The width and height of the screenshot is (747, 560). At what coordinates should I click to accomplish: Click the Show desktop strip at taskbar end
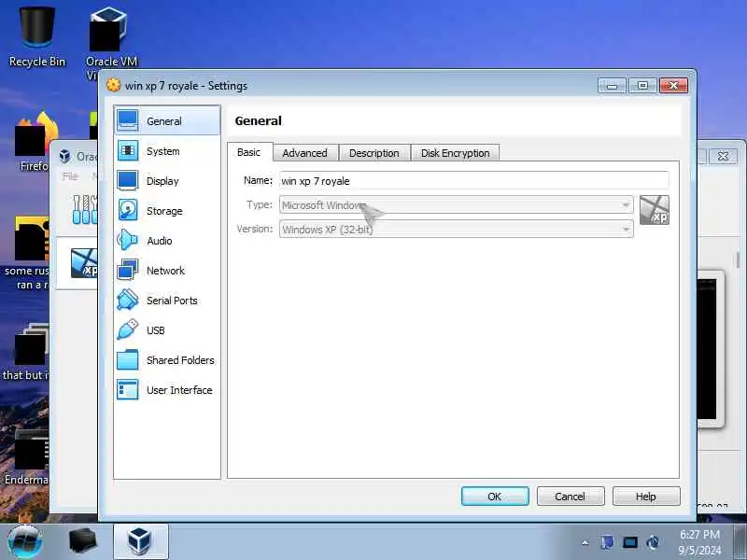pyautogui.click(x=740, y=542)
